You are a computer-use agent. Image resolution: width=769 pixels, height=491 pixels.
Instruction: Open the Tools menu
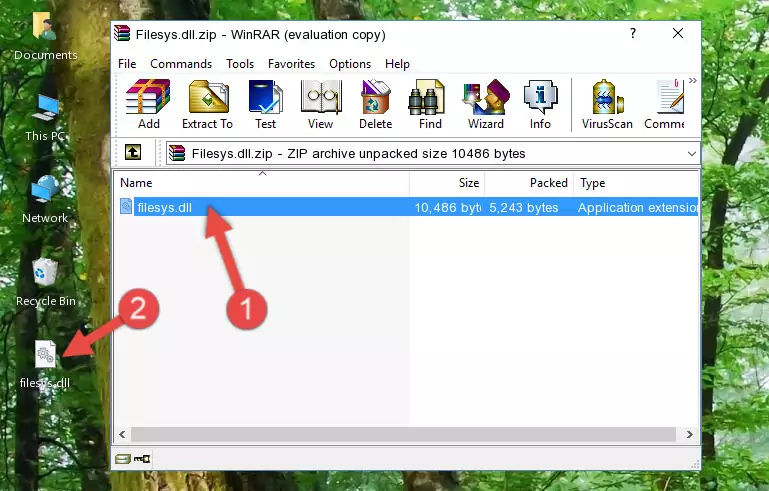point(240,64)
